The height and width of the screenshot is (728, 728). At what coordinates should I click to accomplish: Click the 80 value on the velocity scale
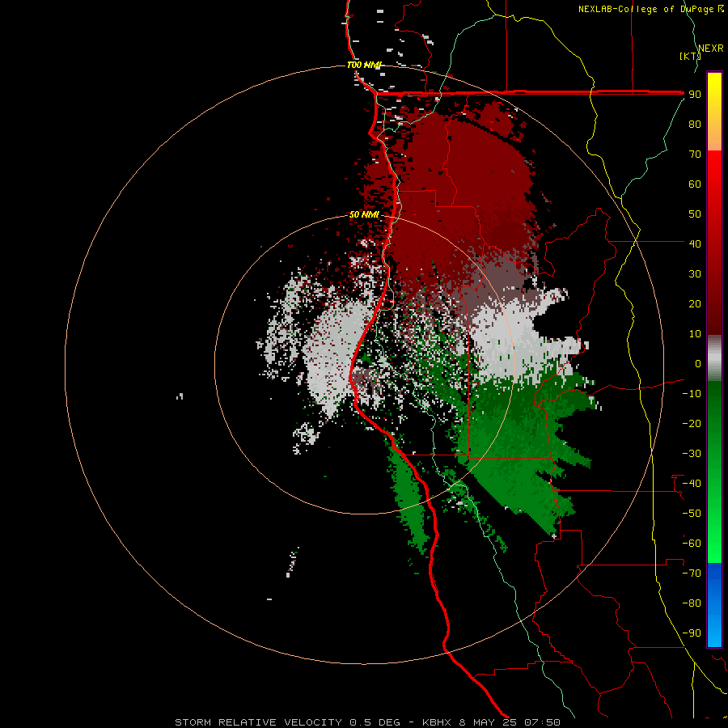tap(695, 125)
